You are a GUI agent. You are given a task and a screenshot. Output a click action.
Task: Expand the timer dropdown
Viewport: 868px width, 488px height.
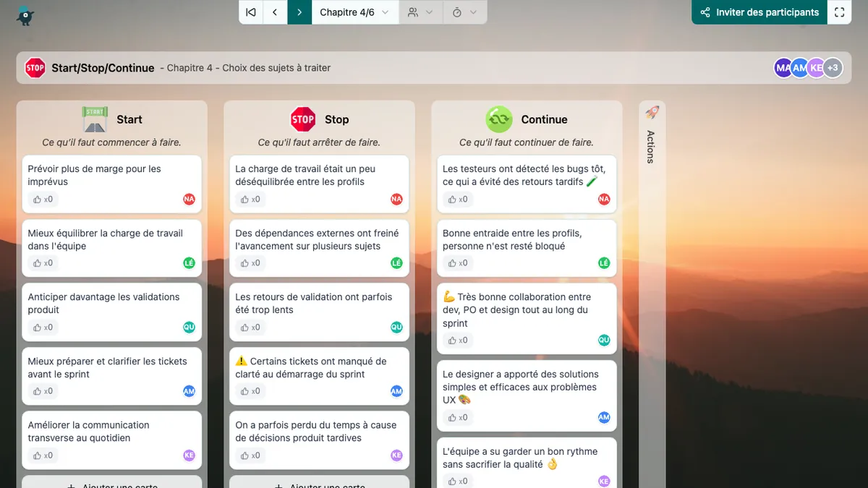point(464,12)
